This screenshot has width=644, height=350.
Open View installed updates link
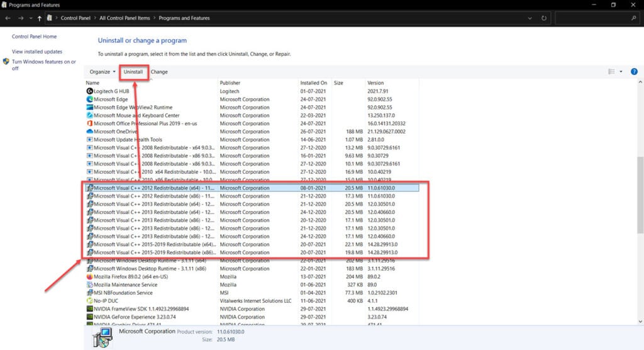point(37,52)
